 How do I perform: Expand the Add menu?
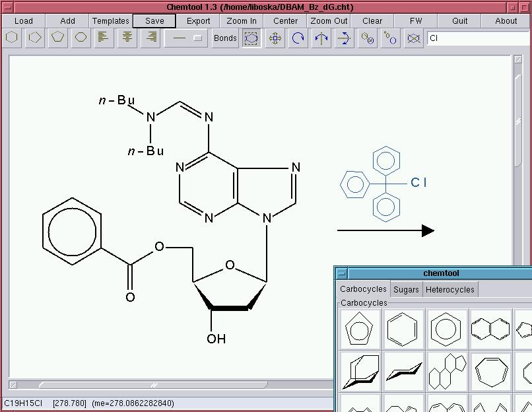(67, 20)
